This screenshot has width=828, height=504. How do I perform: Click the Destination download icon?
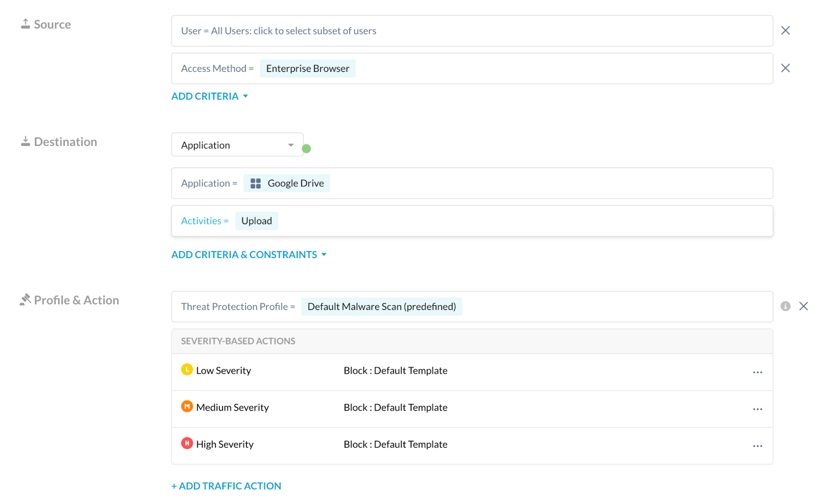point(25,141)
